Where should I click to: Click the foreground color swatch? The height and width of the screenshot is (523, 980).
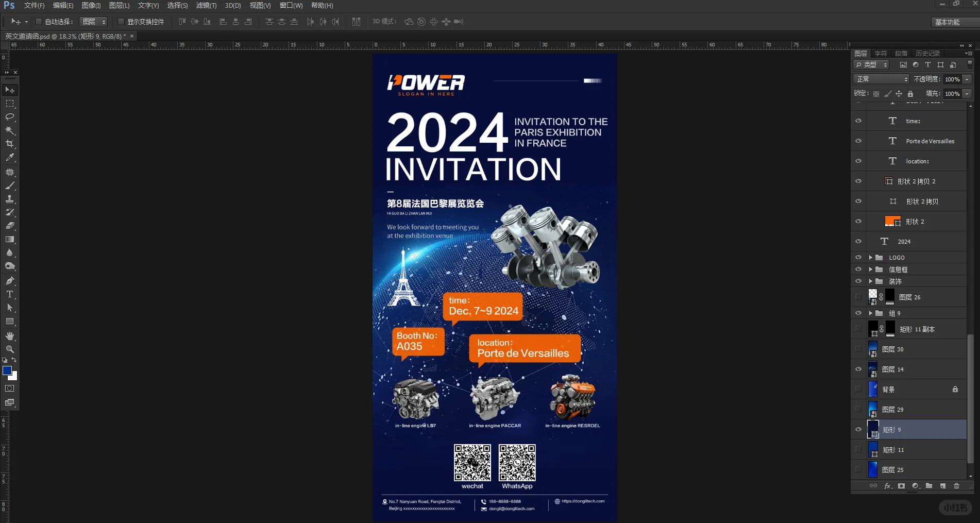tap(7, 370)
